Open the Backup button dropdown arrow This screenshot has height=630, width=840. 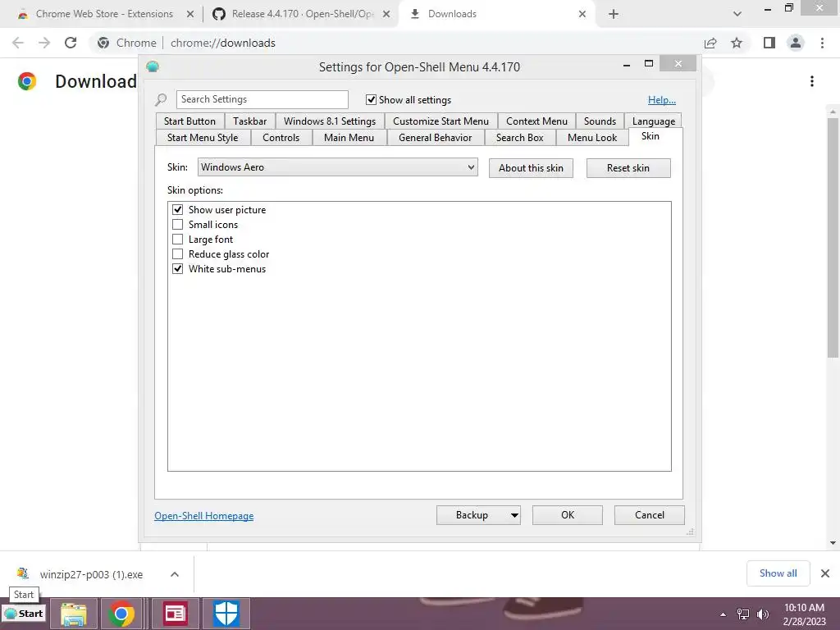[x=514, y=515]
